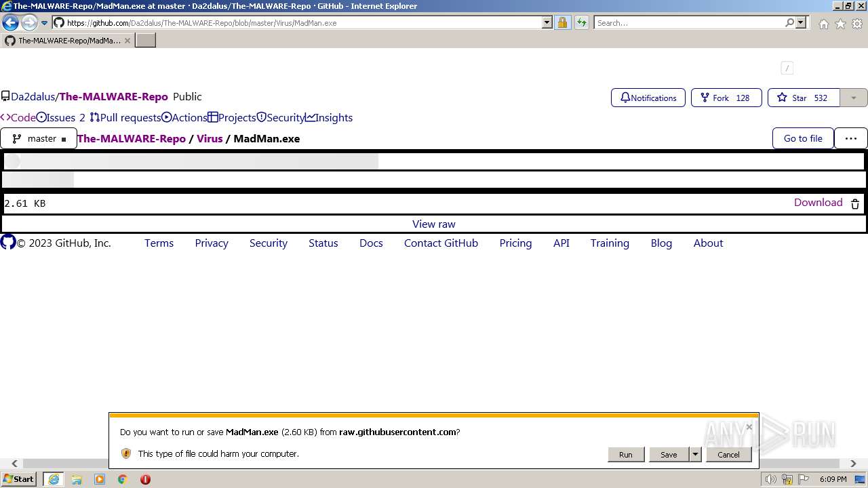This screenshot has width=868, height=488.
Task: Open the Home page icon
Action: coord(823,24)
